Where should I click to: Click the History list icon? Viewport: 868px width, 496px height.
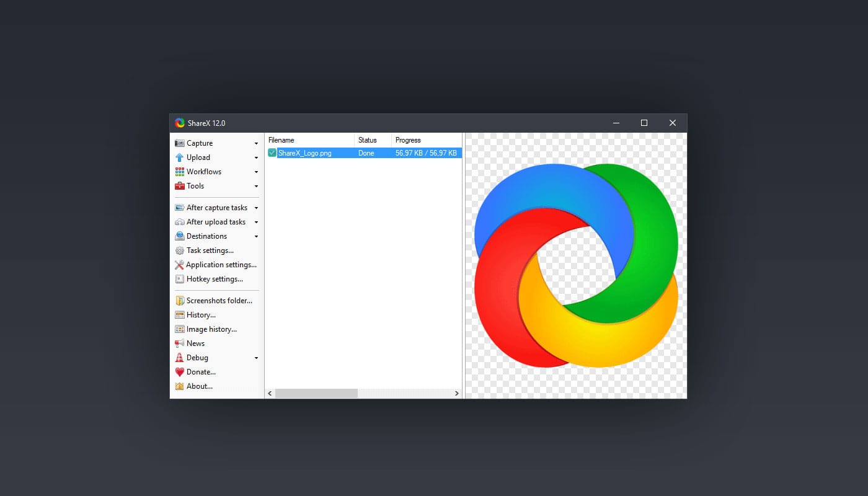tap(180, 315)
